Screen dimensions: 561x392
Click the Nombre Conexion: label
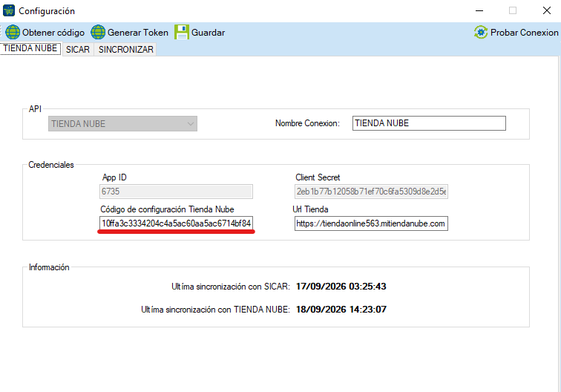307,123
